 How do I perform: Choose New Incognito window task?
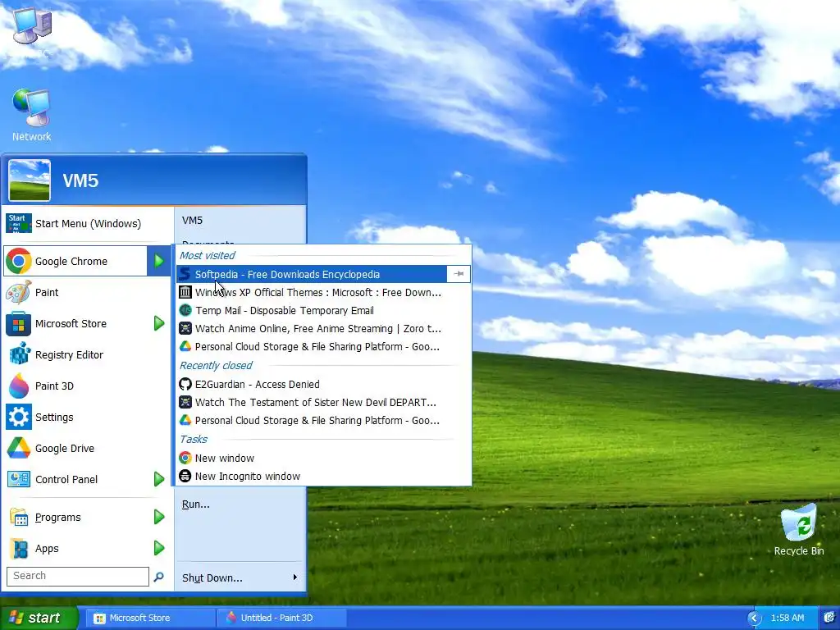pos(323,477)
